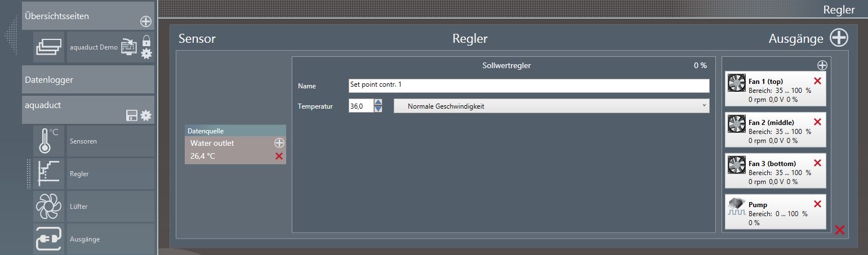Image resolution: width=868 pixels, height=255 pixels.
Task: Increase Temperatur with the up arrow
Action: click(x=378, y=102)
